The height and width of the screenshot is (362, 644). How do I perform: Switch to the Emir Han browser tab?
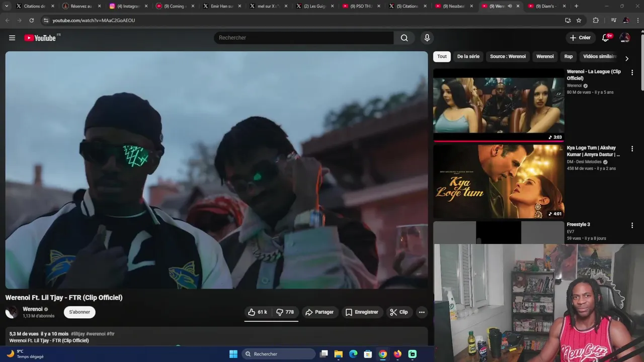pyautogui.click(x=221, y=6)
